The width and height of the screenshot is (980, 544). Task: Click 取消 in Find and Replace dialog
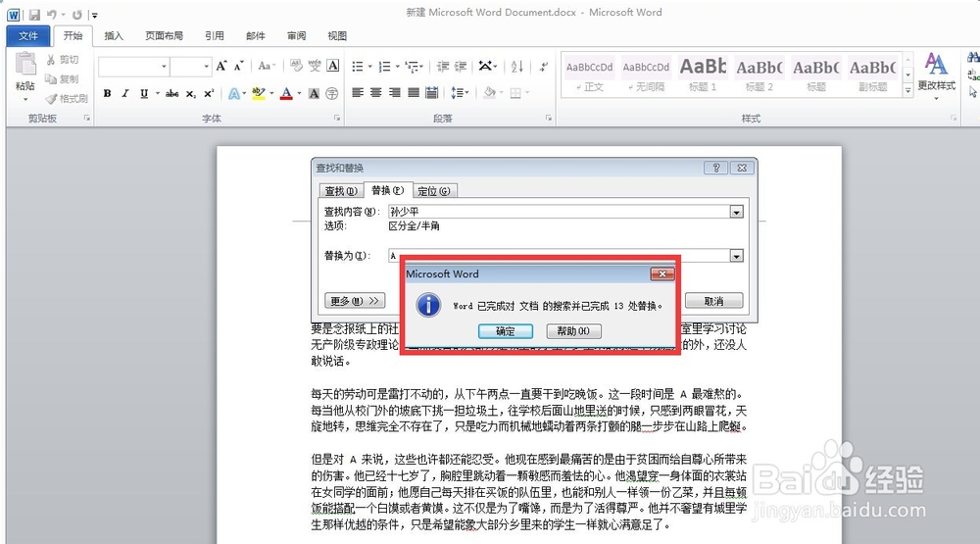(x=713, y=301)
